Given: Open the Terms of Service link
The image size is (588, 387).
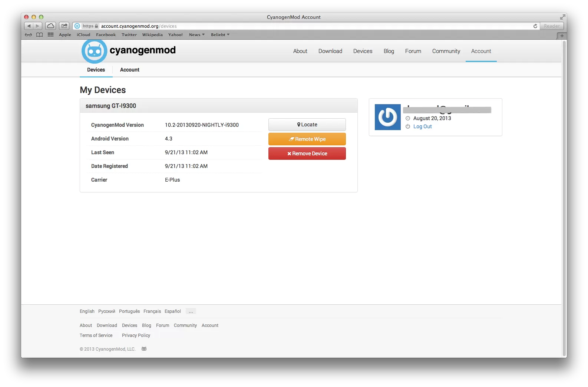Looking at the screenshot, I should point(96,335).
